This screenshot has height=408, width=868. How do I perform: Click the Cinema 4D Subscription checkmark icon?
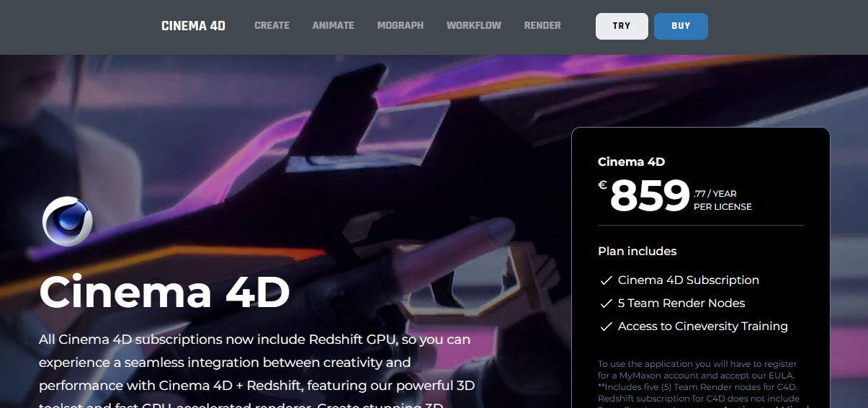coord(606,280)
